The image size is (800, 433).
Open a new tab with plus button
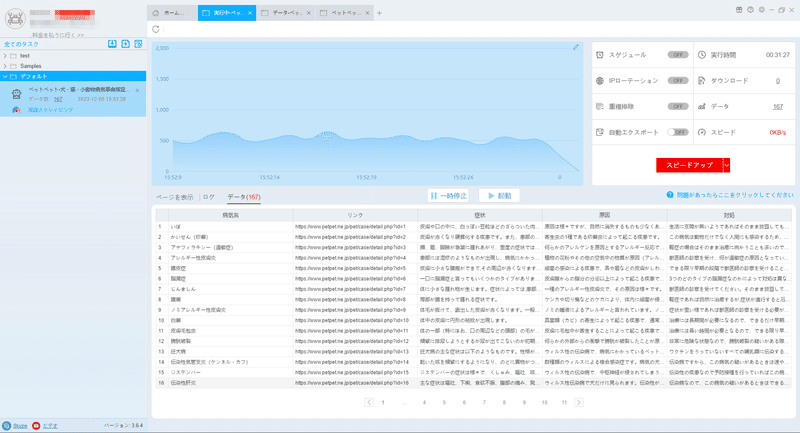[379, 13]
